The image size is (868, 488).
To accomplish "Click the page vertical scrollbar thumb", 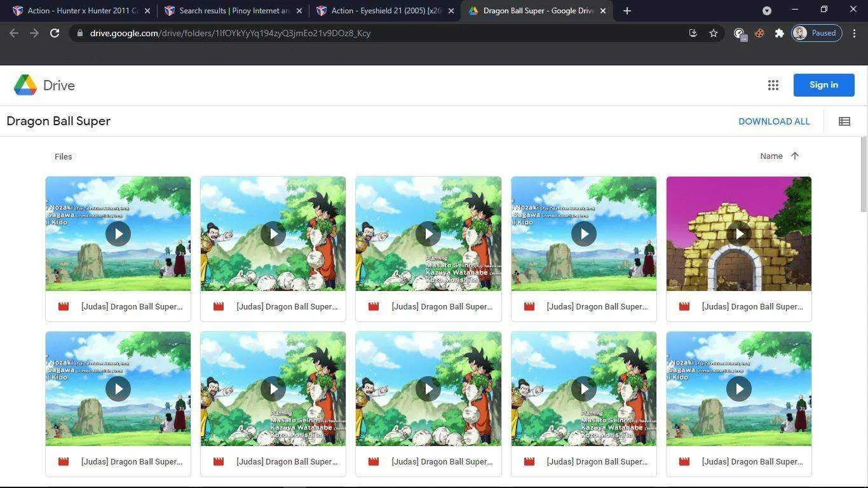I will (x=864, y=175).
